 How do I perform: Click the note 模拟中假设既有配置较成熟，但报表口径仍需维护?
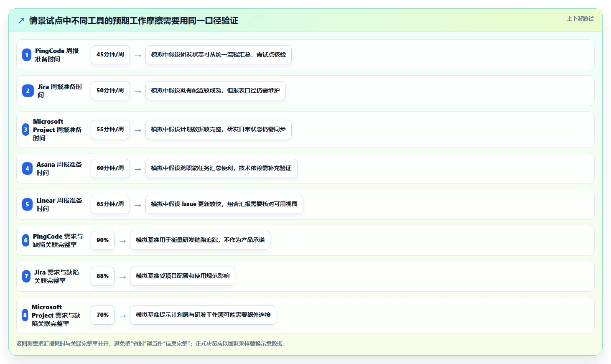point(216,91)
